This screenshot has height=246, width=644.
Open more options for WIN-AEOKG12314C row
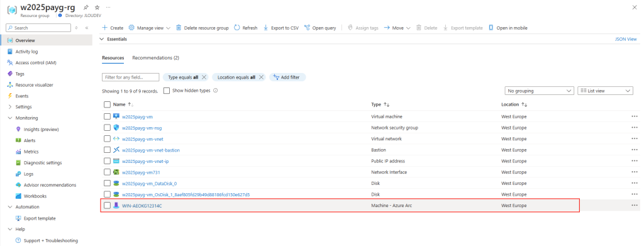pyautogui.click(x=635, y=205)
